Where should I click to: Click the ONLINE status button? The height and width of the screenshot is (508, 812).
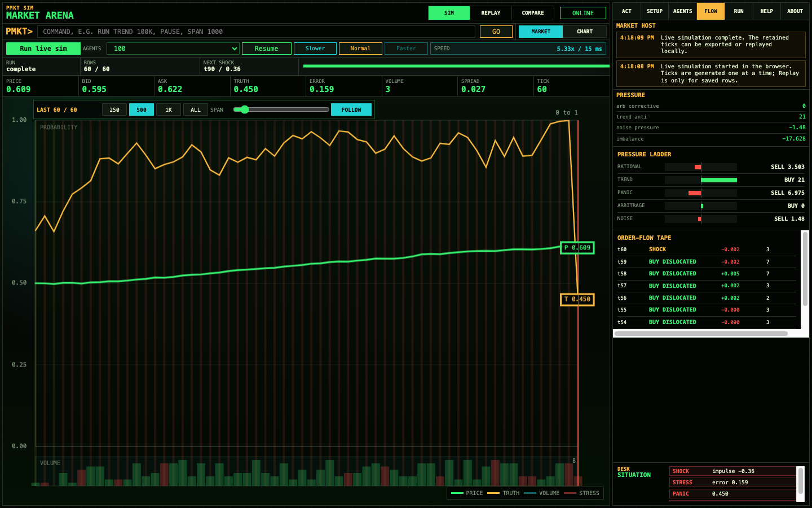tap(583, 13)
